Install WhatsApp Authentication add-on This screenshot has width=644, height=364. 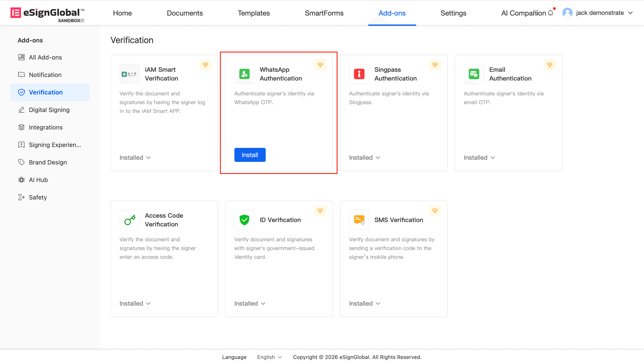tap(249, 155)
